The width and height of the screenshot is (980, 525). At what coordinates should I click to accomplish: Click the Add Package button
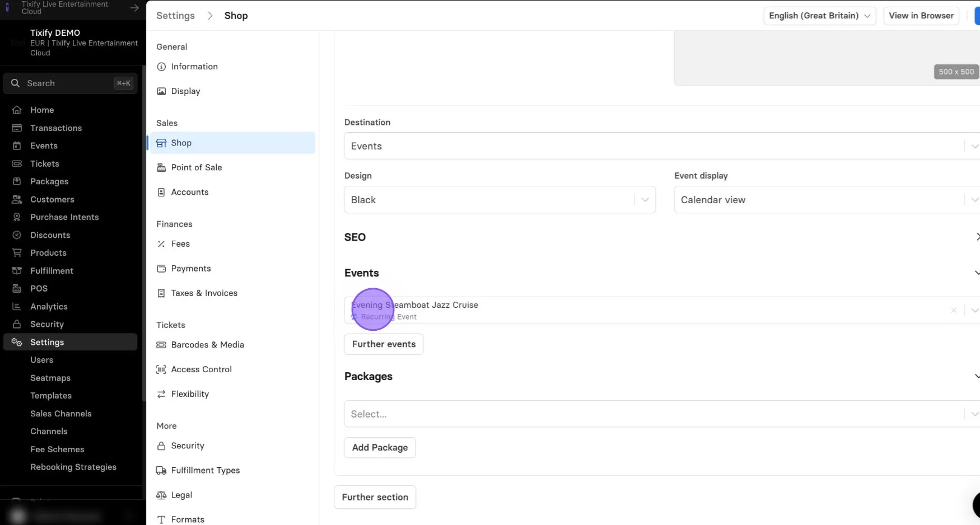tap(380, 447)
